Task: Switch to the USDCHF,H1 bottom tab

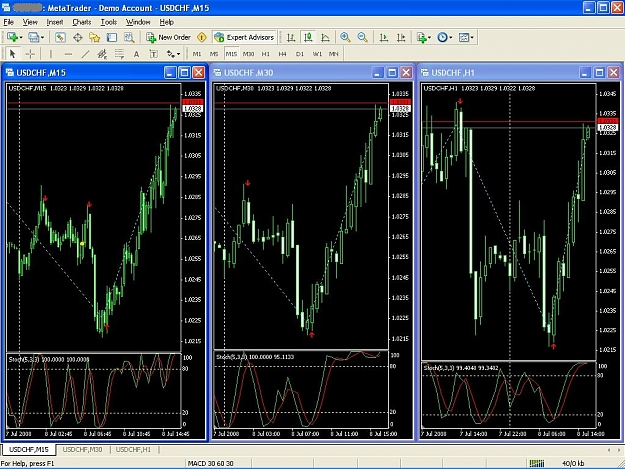Action: (133, 449)
